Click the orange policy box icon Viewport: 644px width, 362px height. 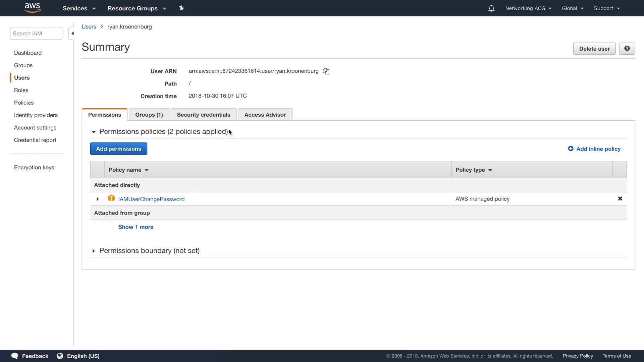pyautogui.click(x=111, y=198)
